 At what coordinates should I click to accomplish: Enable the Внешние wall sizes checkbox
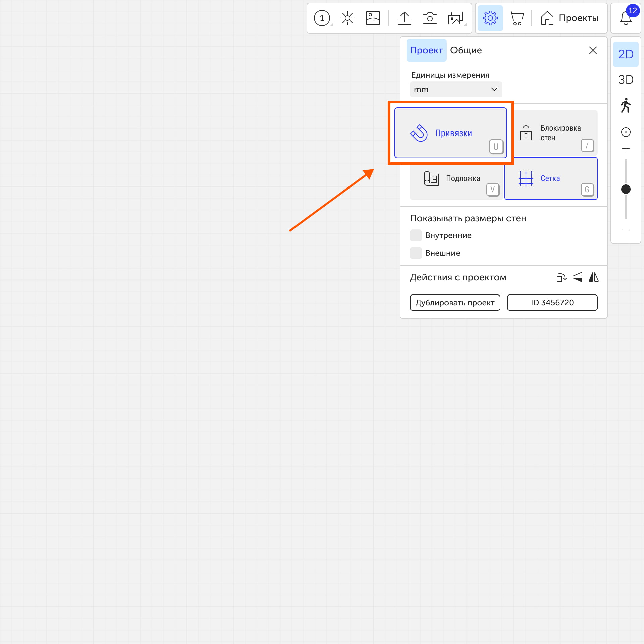pyautogui.click(x=416, y=253)
